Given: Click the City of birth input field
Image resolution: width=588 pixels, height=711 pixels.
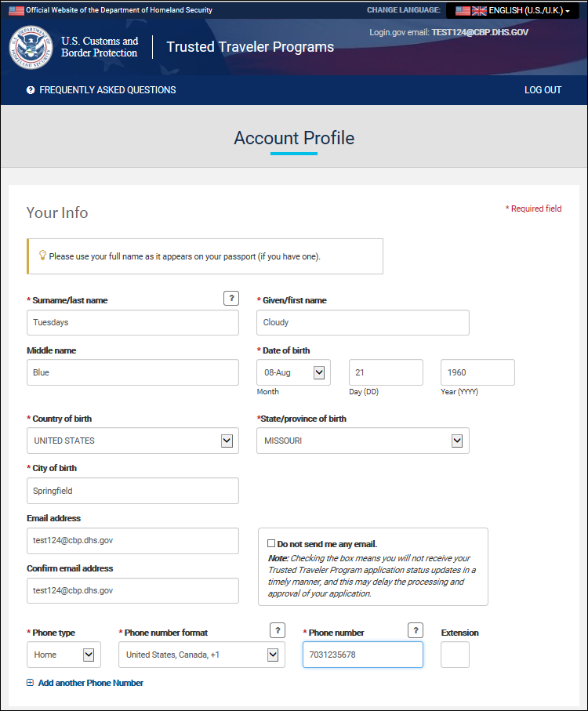Looking at the screenshot, I should (x=132, y=492).
